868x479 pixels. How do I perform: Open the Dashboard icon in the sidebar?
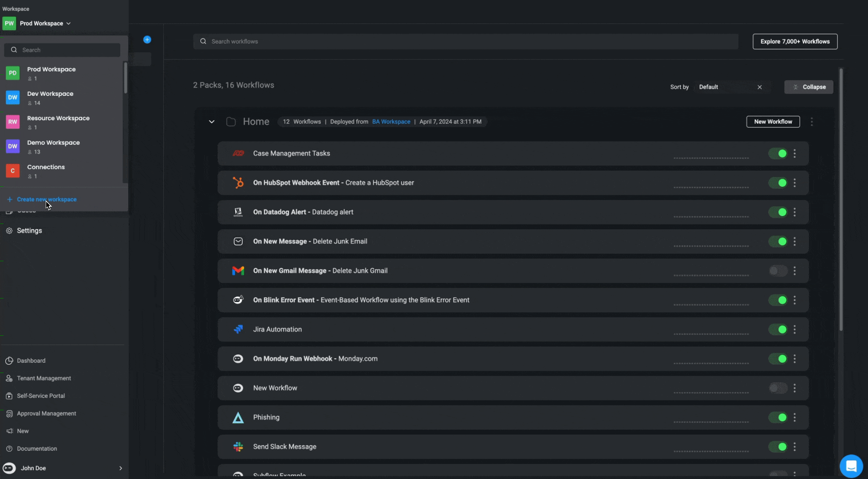9,361
